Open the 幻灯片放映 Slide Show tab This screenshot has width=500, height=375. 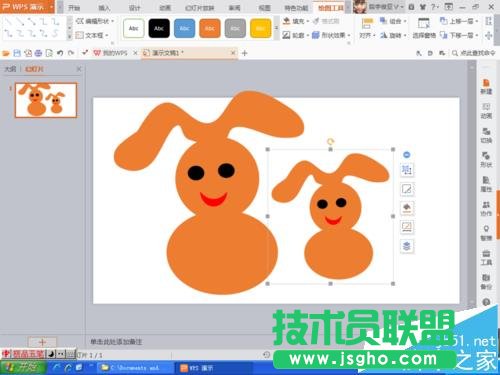point(199,8)
